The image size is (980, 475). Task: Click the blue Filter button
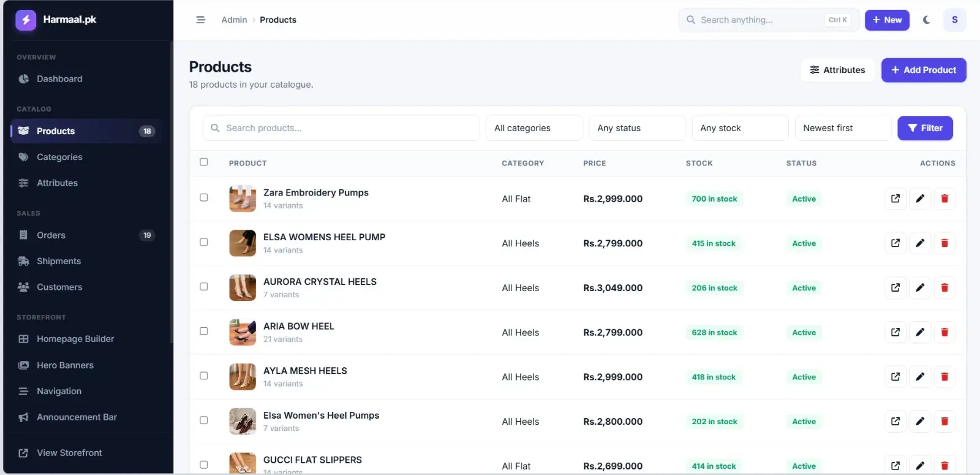(x=925, y=128)
